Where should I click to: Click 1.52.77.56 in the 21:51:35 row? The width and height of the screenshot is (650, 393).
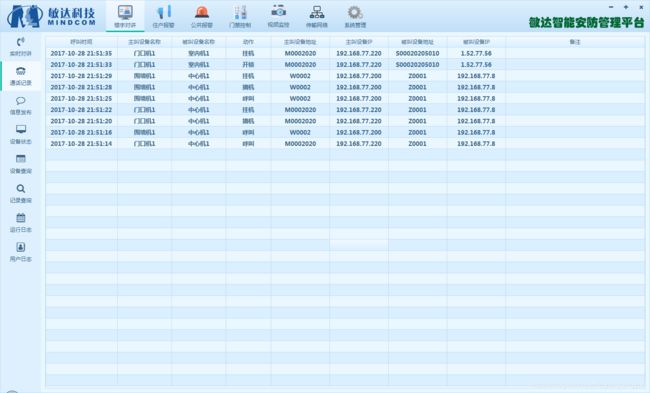[476, 53]
